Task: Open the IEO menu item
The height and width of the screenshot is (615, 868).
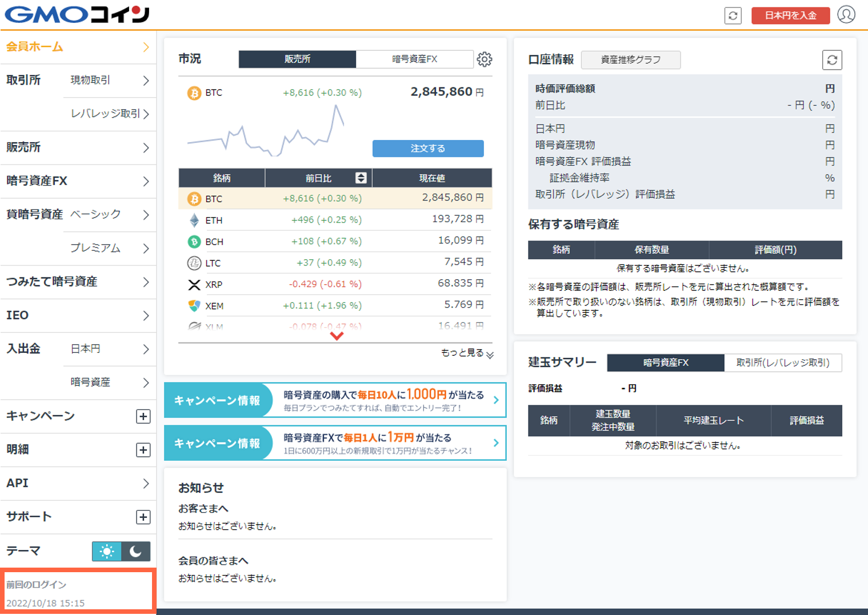Action: click(x=78, y=315)
